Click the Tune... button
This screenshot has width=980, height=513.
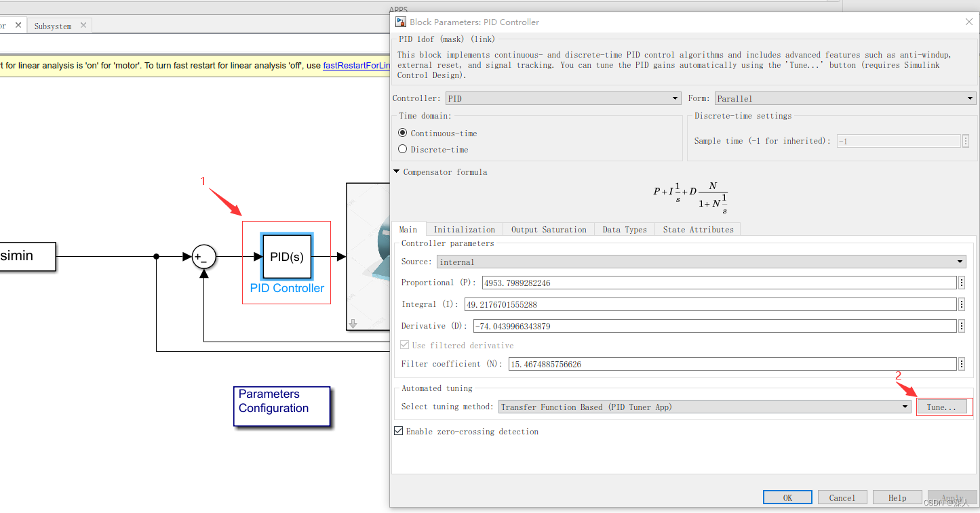[x=942, y=406]
